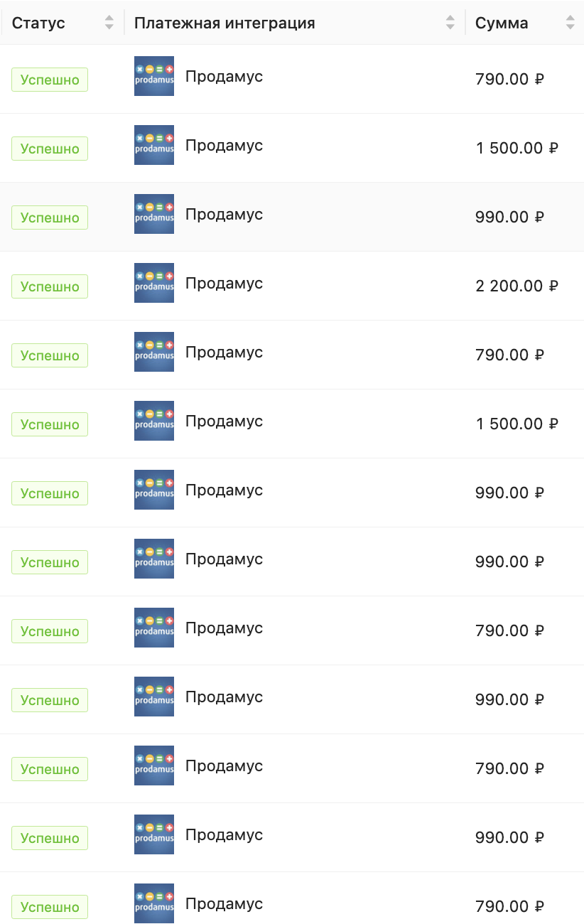Select the Успешно badge in the highlighted row
Screen dimensions: 584x924
point(50,217)
